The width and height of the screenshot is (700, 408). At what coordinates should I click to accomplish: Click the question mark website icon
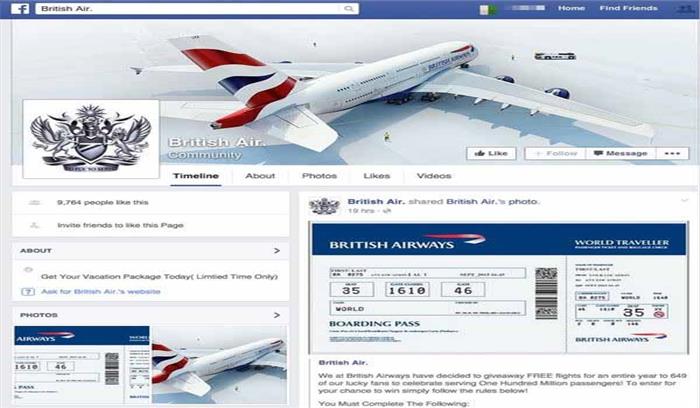tap(28, 291)
